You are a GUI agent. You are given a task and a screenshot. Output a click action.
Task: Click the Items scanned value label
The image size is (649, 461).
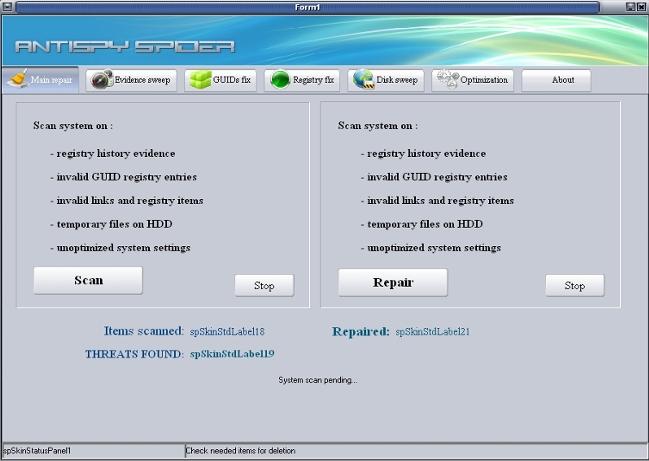(x=227, y=331)
